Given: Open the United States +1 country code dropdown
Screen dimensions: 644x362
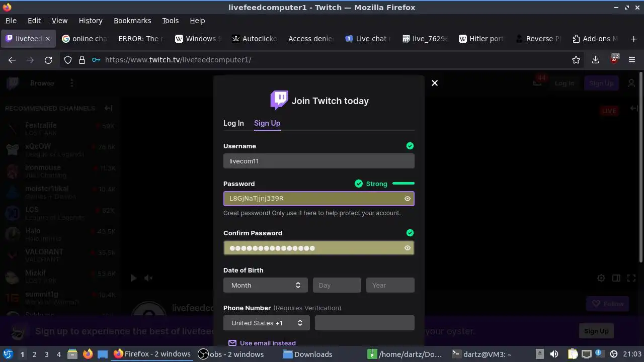Looking at the screenshot, I should [x=267, y=323].
